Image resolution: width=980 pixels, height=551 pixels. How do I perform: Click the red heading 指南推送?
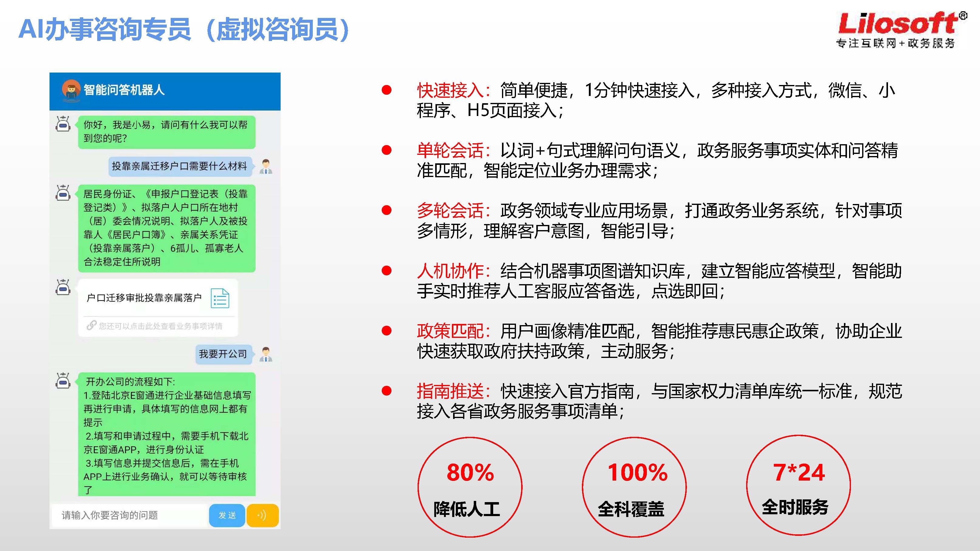(450, 391)
